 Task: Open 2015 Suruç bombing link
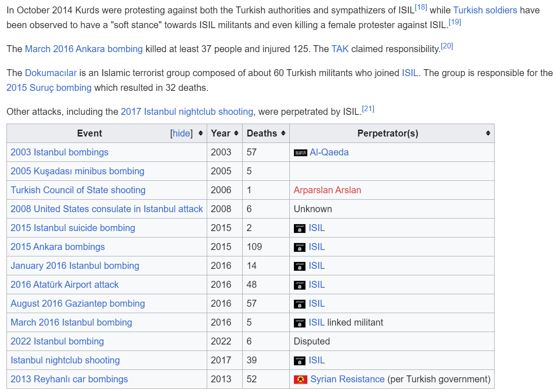(49, 88)
